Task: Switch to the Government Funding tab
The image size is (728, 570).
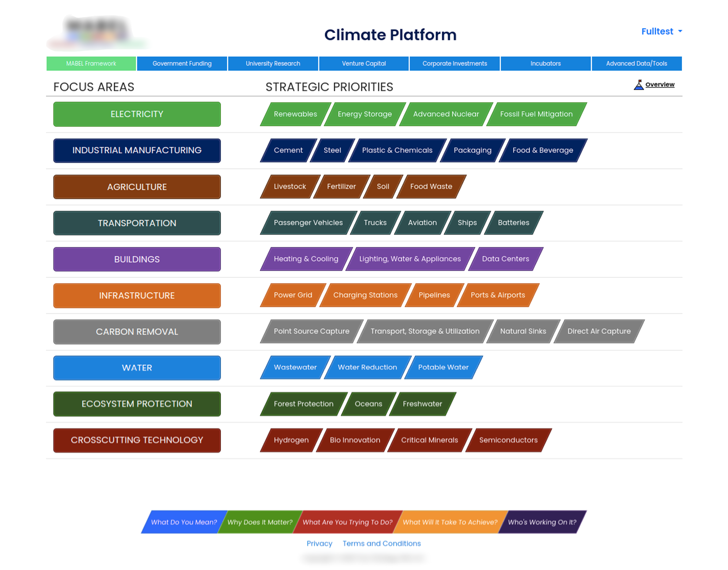Action: click(x=182, y=64)
